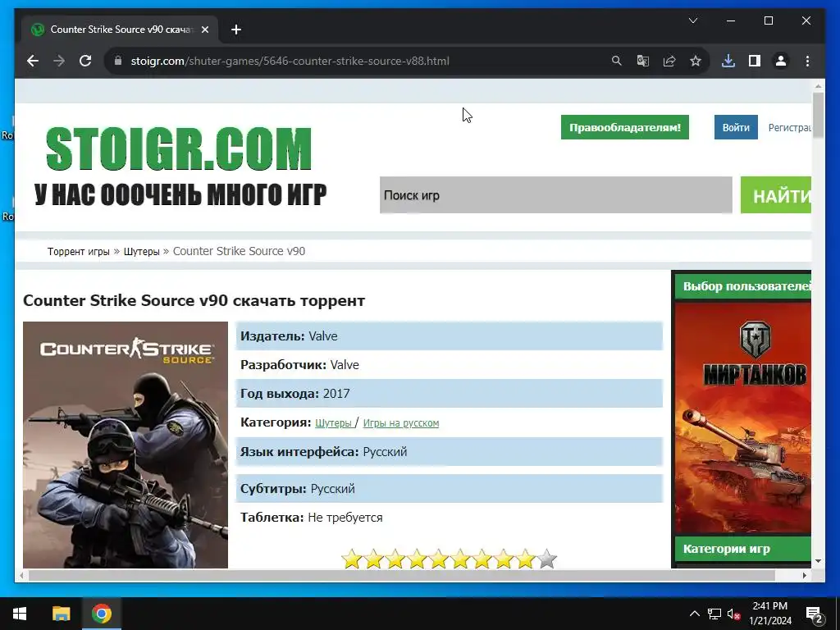
Task: Open a new browser tab
Action: pos(236,30)
